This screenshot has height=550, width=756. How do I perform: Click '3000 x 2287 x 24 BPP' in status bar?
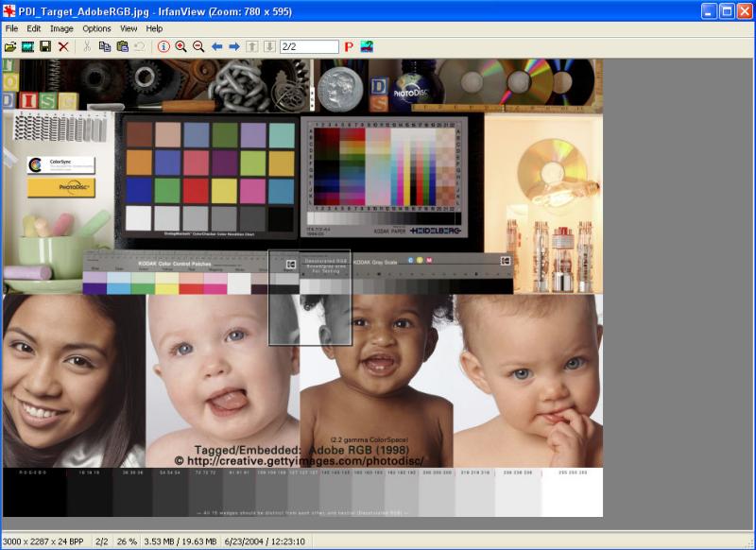43,541
